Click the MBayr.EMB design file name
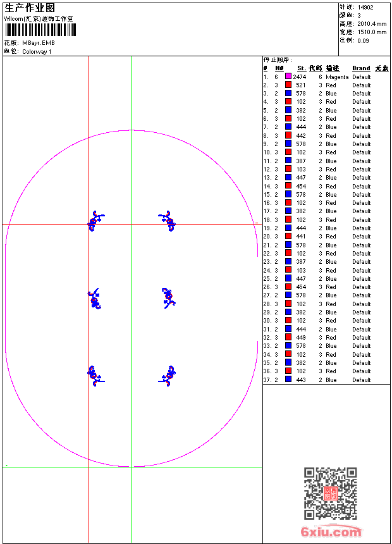This screenshot has width=392, height=544. [38, 43]
